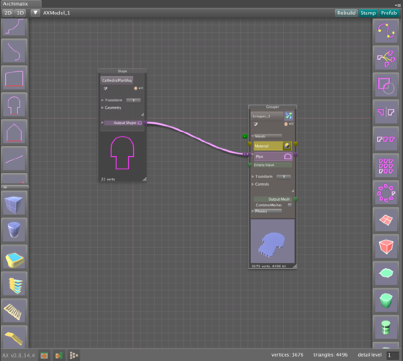Click the Shape node outline thumbnail
Screen dimensions: 403x361
pos(122,153)
